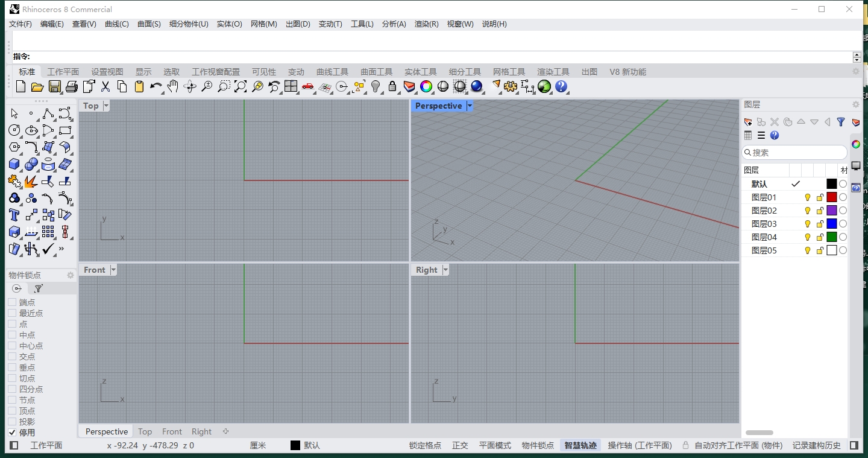Click 锁定格点 on the status bar
Image resolution: width=868 pixels, height=458 pixels.
click(x=425, y=445)
